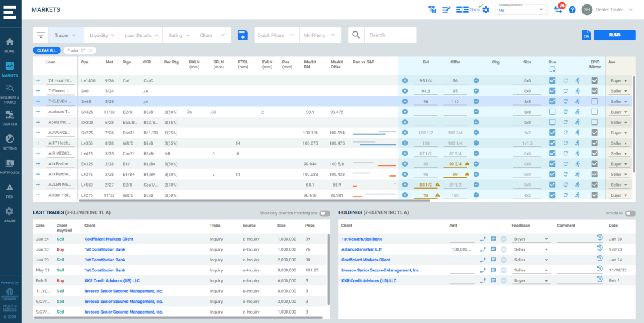644x323 pixels.
Task: Open the Showing view for dropdown
Action: pos(521,10)
